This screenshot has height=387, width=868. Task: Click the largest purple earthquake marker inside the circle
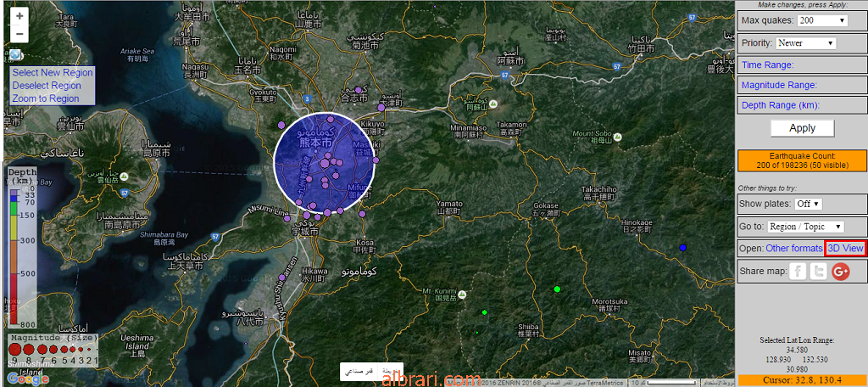pos(325,164)
